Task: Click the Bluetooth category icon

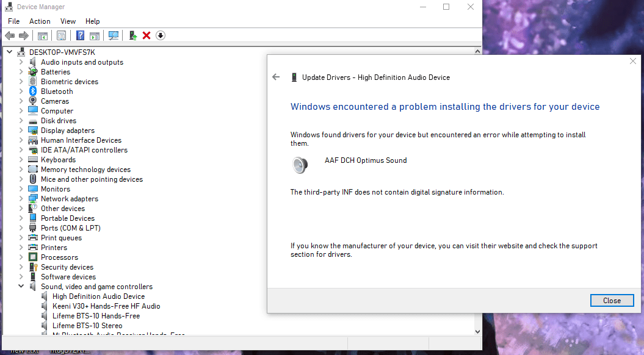Action: tap(33, 91)
